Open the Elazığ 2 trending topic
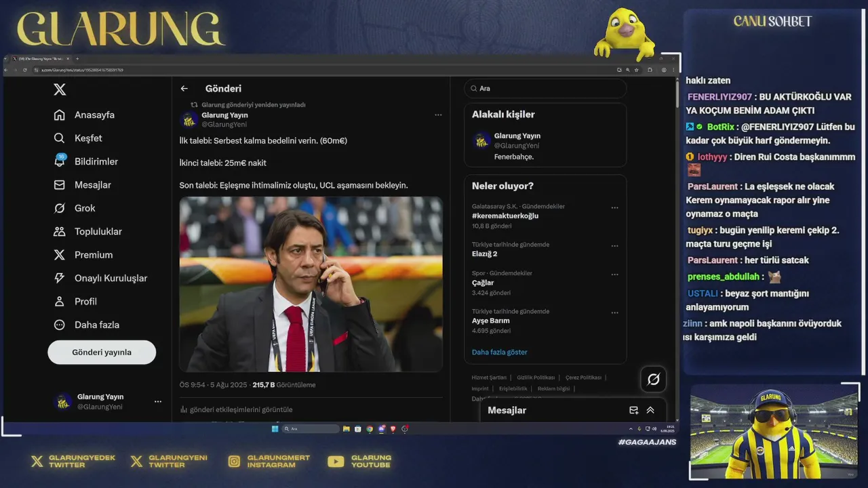The height and width of the screenshot is (488, 868). coord(485,253)
